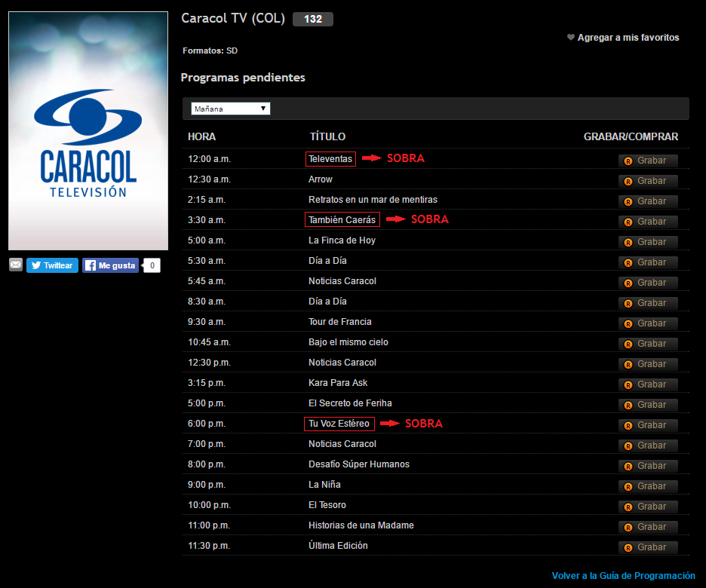Click the Caracol Televisión channel poster
Viewport: 706px width, 588px height.
tap(88, 131)
